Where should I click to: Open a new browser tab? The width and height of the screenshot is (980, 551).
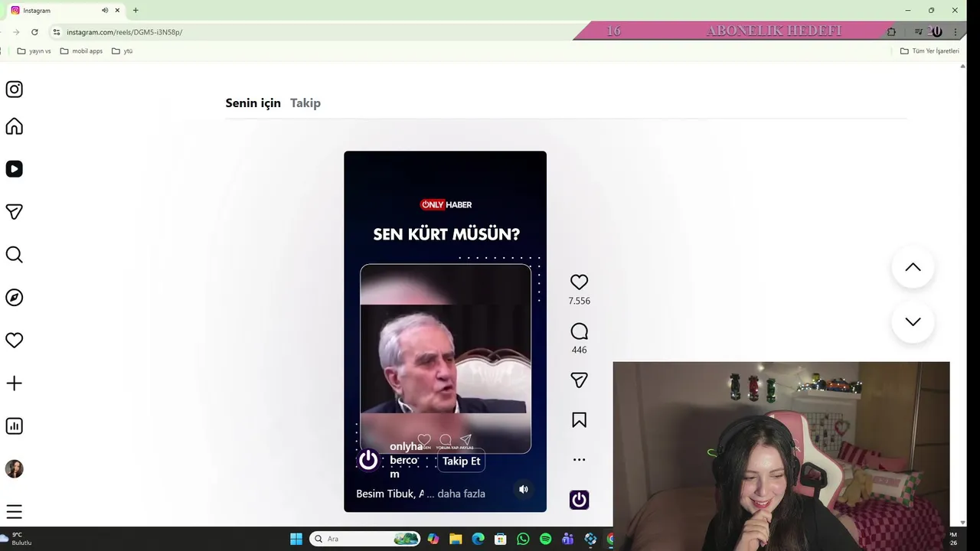(136, 10)
